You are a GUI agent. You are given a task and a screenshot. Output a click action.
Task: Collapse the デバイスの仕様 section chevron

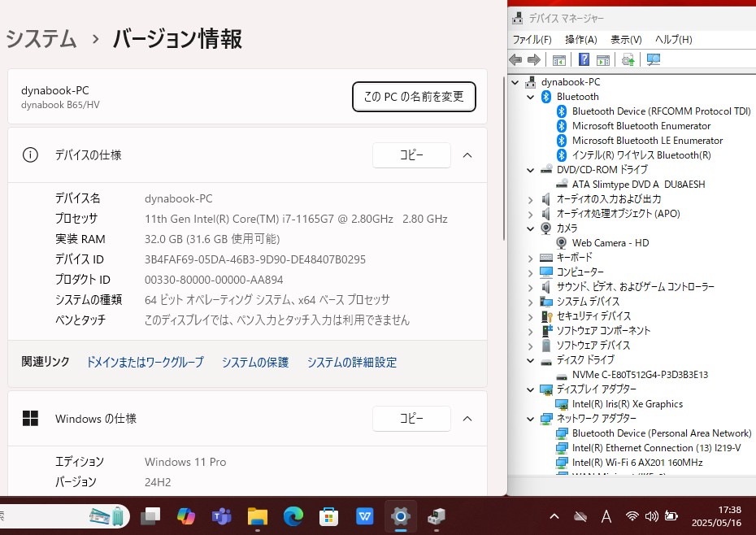[467, 155]
